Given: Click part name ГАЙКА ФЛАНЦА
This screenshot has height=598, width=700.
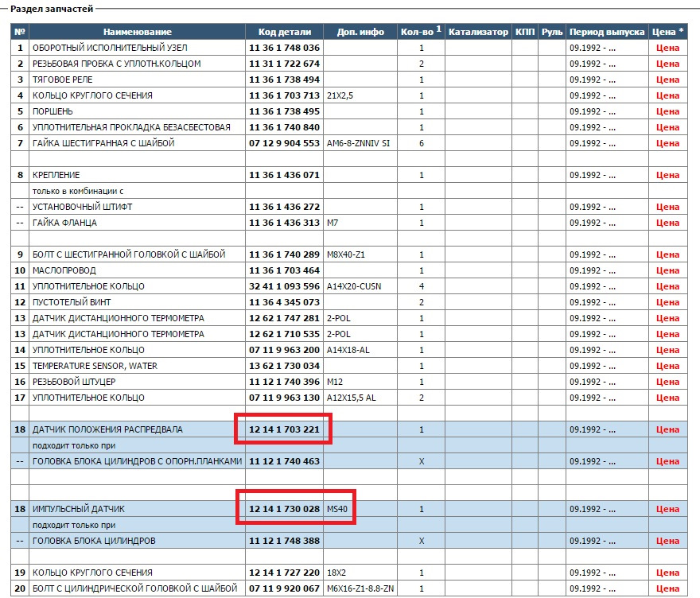Looking at the screenshot, I should click(x=64, y=223).
